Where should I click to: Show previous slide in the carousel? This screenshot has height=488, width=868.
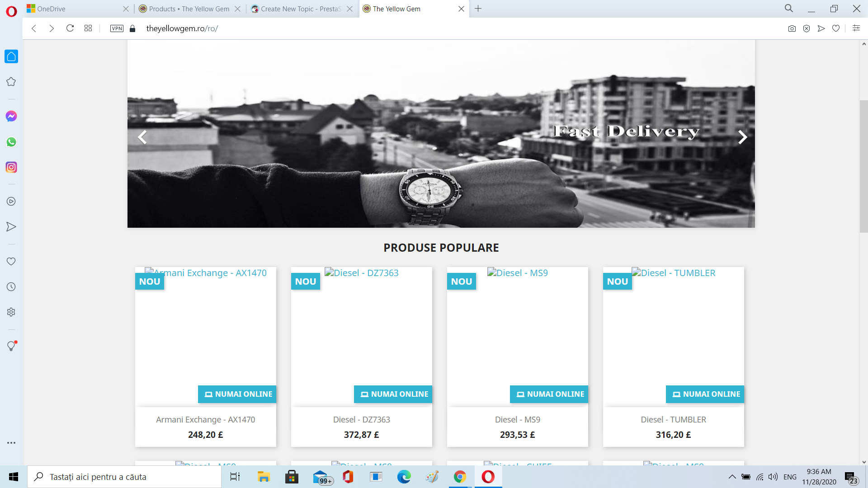142,137
